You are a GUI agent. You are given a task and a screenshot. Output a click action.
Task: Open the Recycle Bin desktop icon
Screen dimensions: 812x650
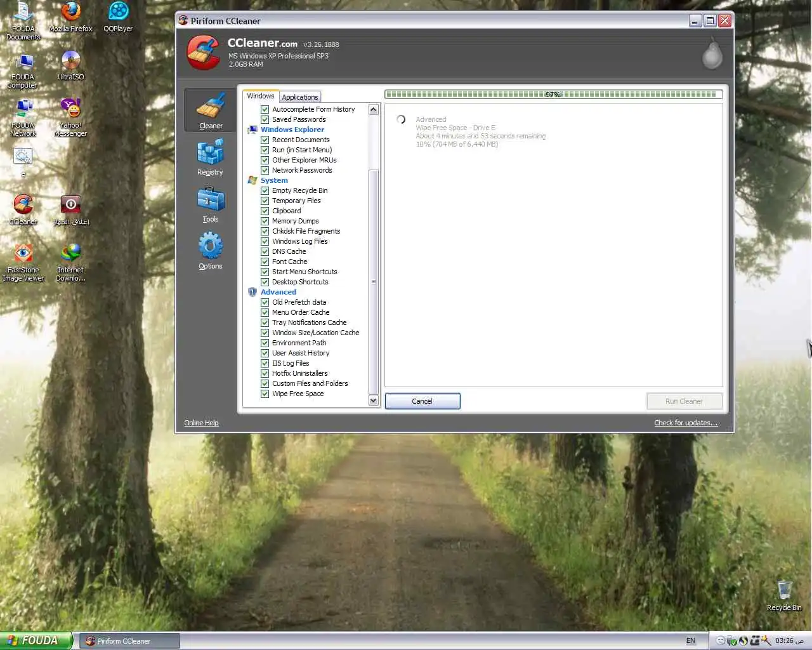(x=784, y=595)
